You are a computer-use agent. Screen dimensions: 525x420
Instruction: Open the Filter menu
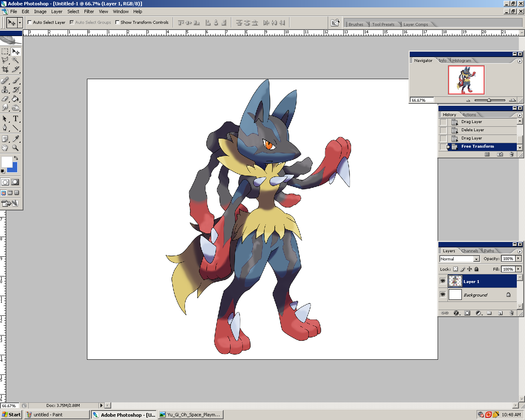[89, 11]
